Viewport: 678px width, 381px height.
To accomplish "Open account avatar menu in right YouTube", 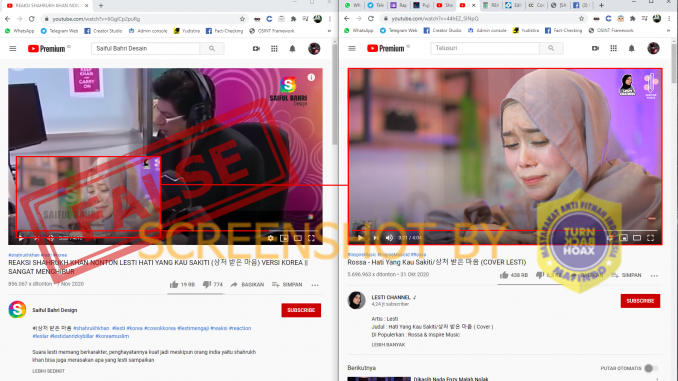I will pyautogui.click(x=653, y=48).
